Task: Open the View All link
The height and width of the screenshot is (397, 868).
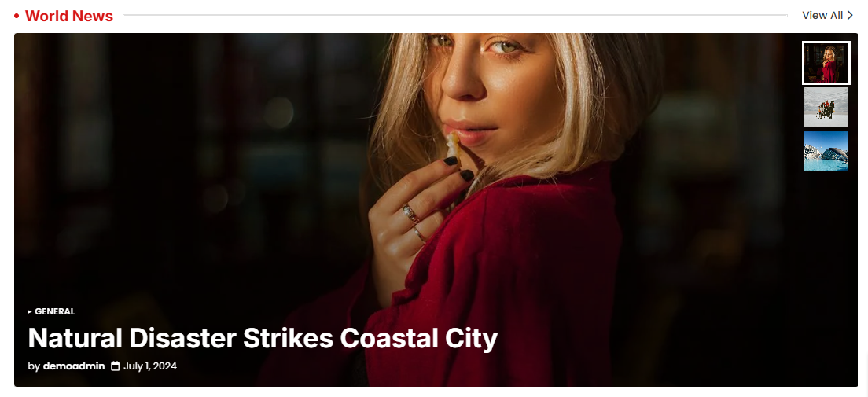Action: coord(828,16)
